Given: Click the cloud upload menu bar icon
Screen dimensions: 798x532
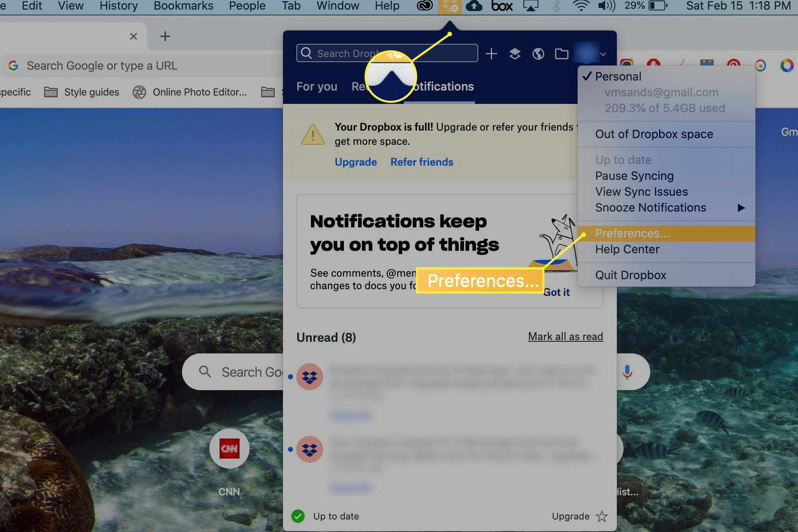Looking at the screenshot, I should pyautogui.click(x=474, y=6).
